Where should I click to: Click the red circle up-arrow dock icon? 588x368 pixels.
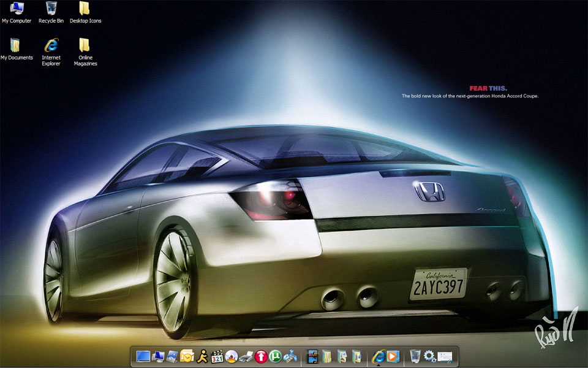click(x=261, y=356)
